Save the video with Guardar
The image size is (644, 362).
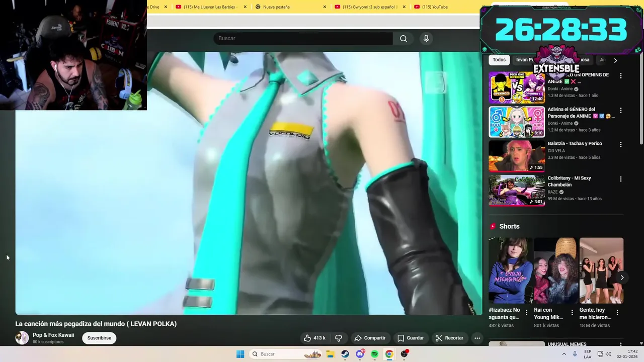[411, 338]
